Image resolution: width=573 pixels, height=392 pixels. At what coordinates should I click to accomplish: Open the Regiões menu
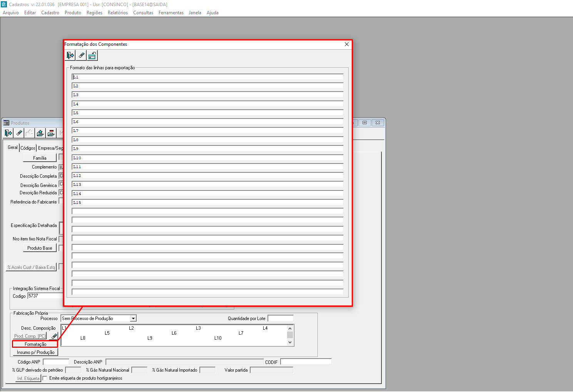pos(94,13)
